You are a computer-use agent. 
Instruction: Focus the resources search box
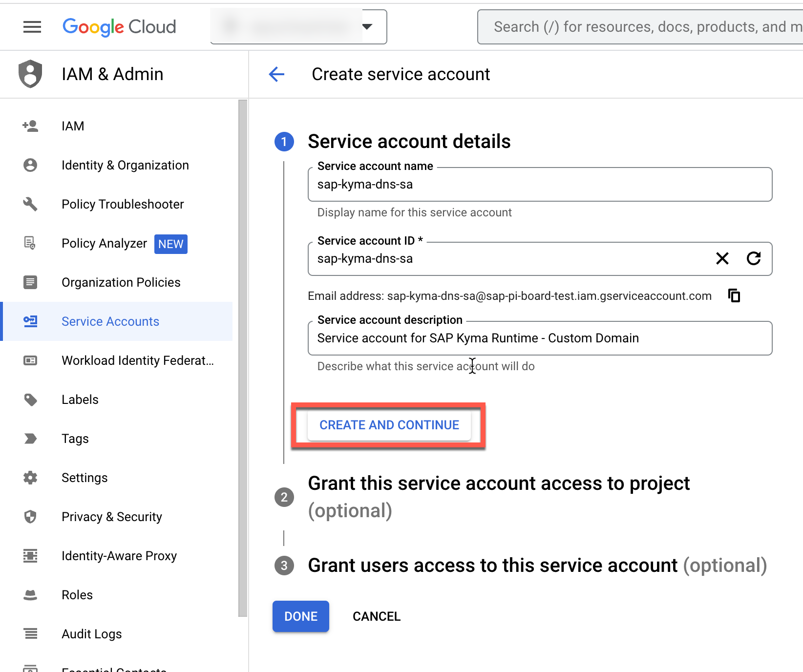click(x=641, y=27)
